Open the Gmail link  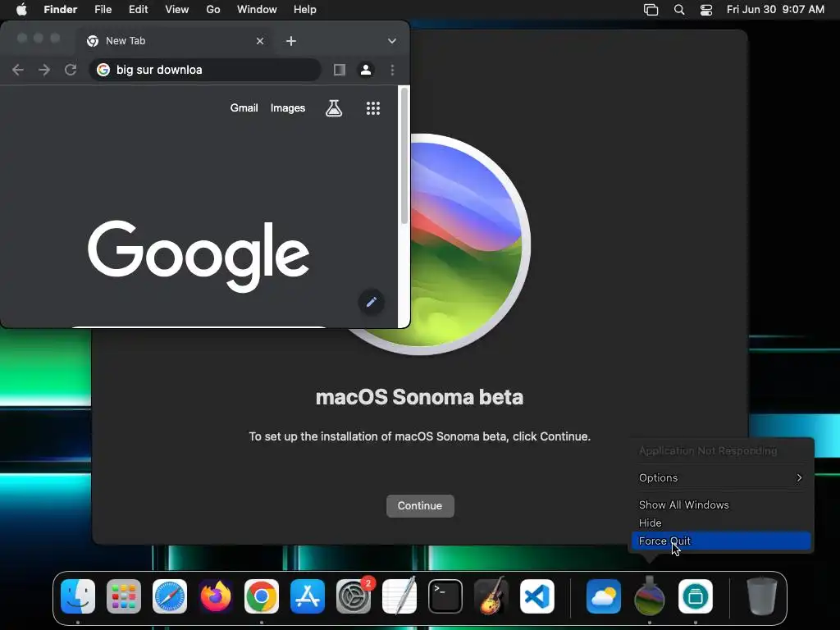point(244,107)
